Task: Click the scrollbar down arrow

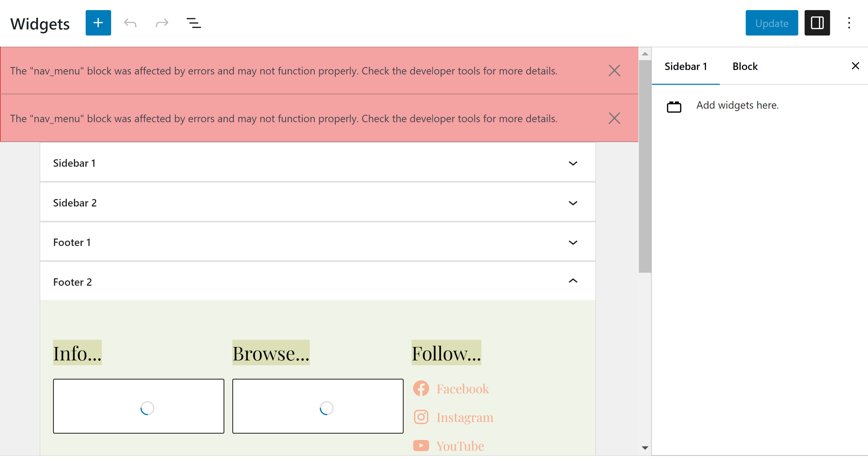Action: coord(645,448)
